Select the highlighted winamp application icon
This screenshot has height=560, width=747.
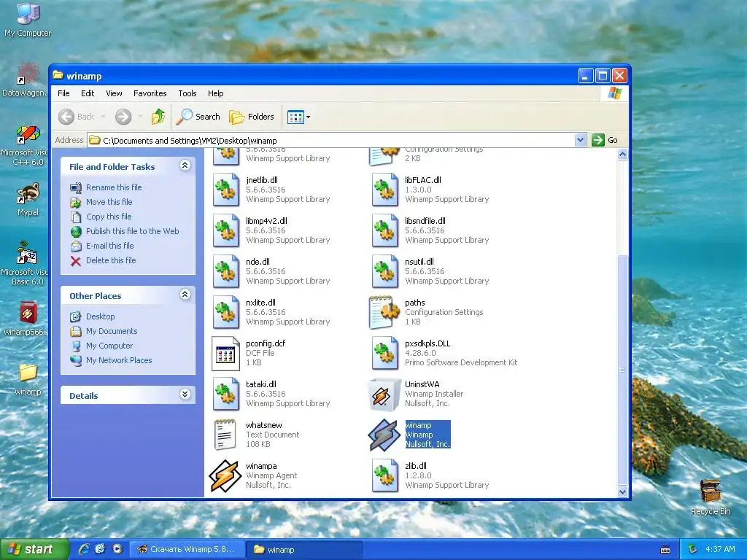click(x=384, y=435)
